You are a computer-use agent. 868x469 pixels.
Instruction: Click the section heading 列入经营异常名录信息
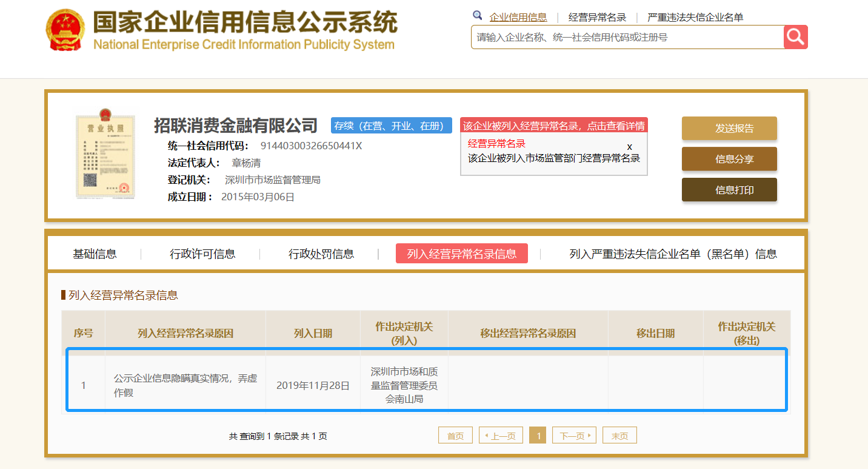pos(124,295)
